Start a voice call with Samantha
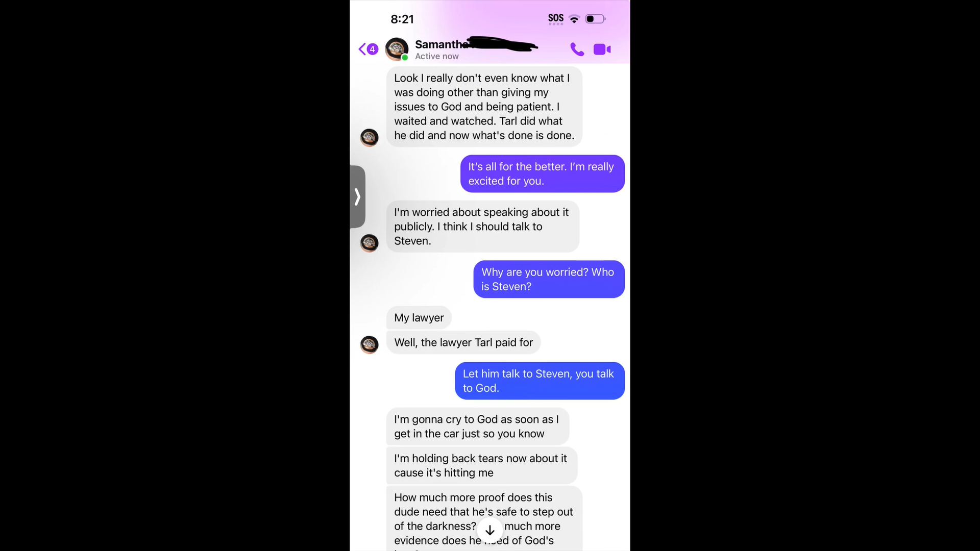Screen dimensions: 980x551 tap(577, 49)
